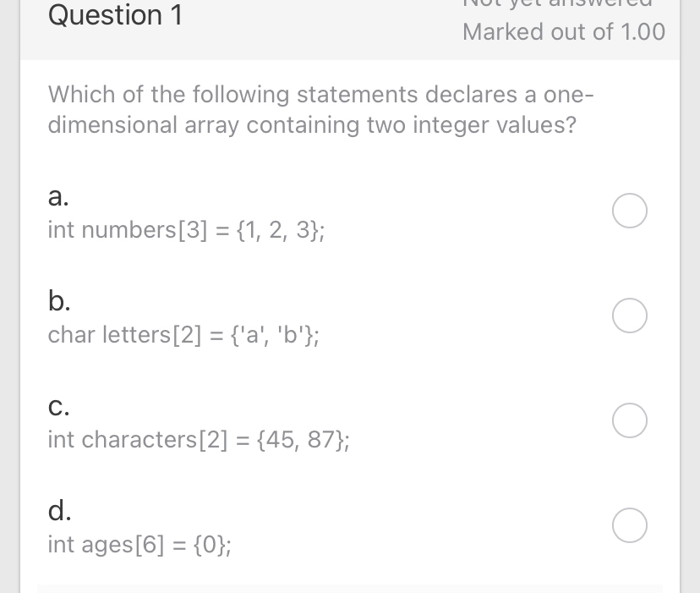
Task: Click the option letter d label
Action: pos(59,512)
